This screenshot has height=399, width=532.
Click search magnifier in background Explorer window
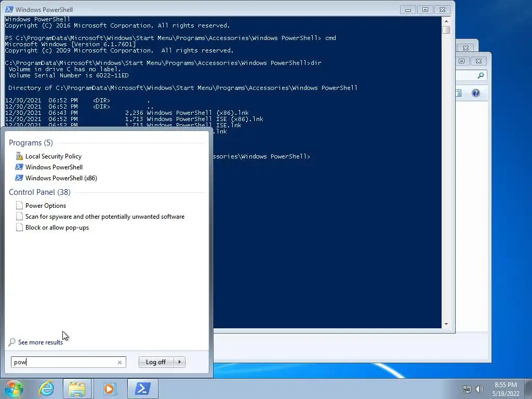[481, 76]
